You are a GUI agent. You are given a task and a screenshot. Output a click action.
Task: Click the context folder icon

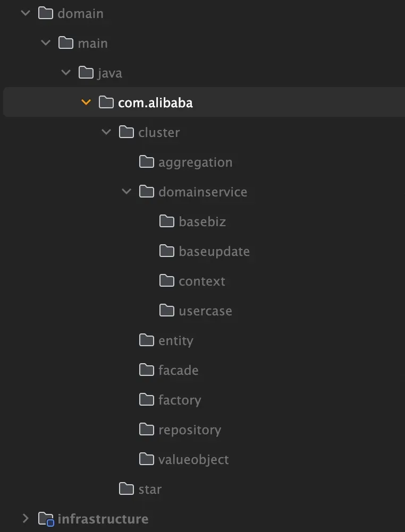coord(167,281)
